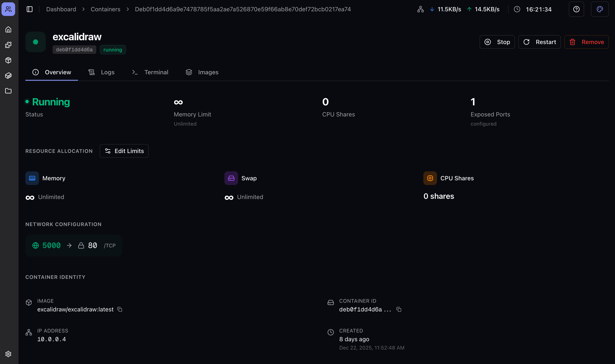Stop the excalidraw container

tap(497, 42)
